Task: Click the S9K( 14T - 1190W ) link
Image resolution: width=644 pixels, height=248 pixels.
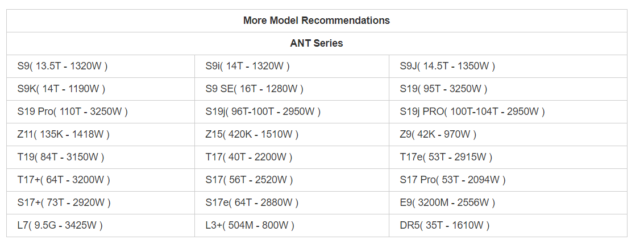Action: coord(61,89)
